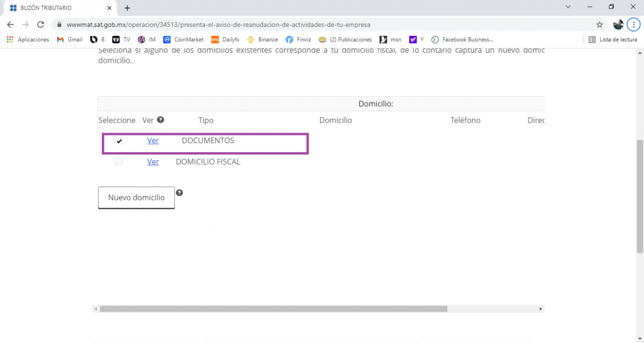View site security lock info
The width and height of the screenshot is (644, 343).
click(x=60, y=24)
